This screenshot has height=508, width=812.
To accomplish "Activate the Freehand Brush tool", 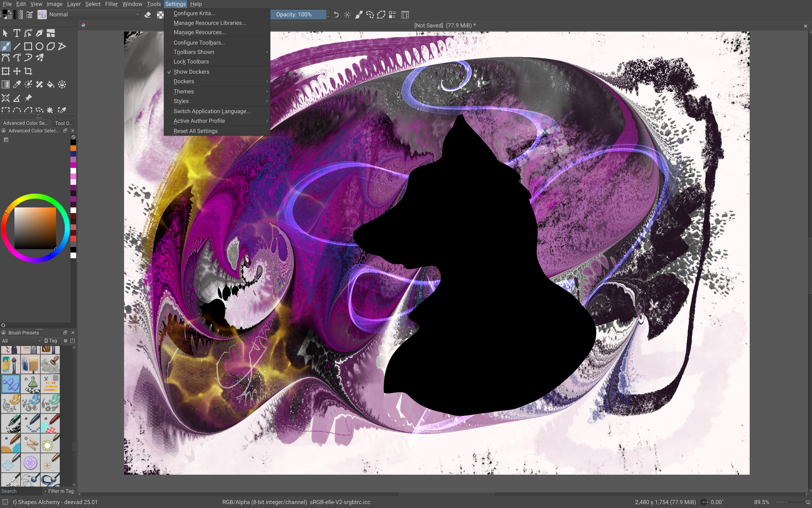I will point(6,46).
